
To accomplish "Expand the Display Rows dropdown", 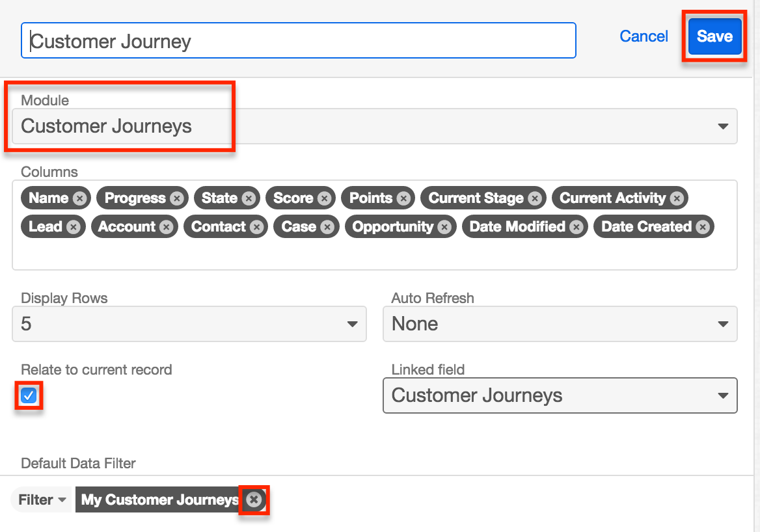I will (x=189, y=324).
